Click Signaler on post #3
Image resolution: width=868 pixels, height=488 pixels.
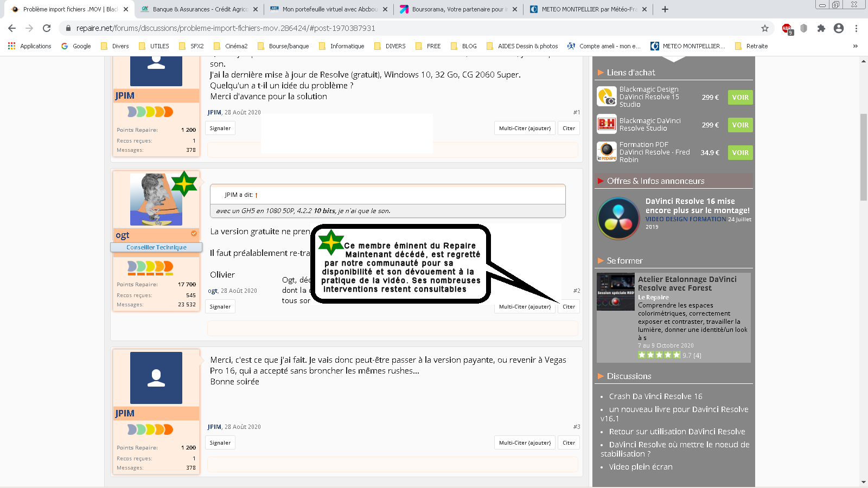(x=220, y=443)
